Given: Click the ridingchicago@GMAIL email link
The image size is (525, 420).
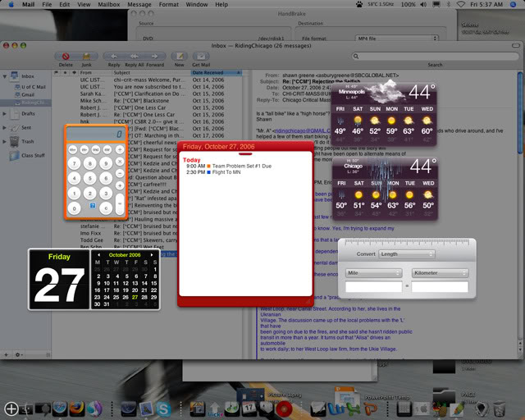Looking at the screenshot, I should click(x=302, y=130).
